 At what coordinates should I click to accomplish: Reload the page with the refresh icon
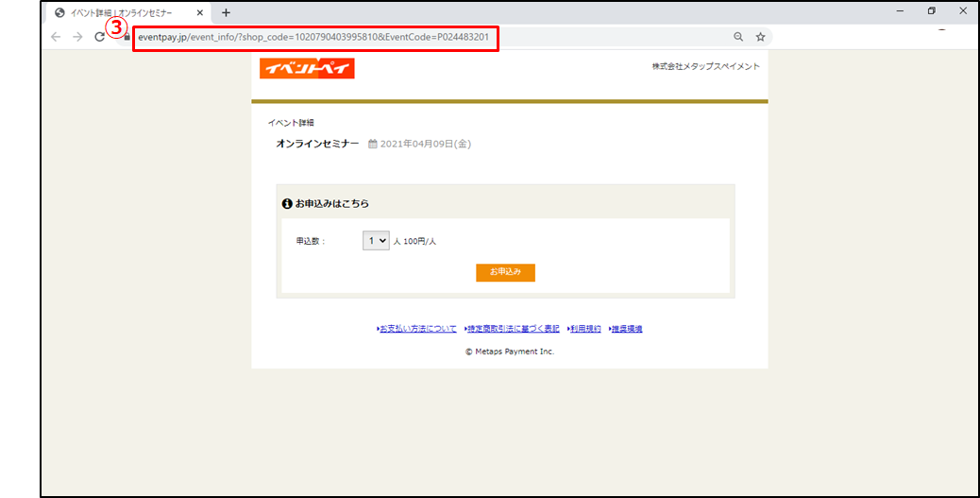tap(99, 37)
